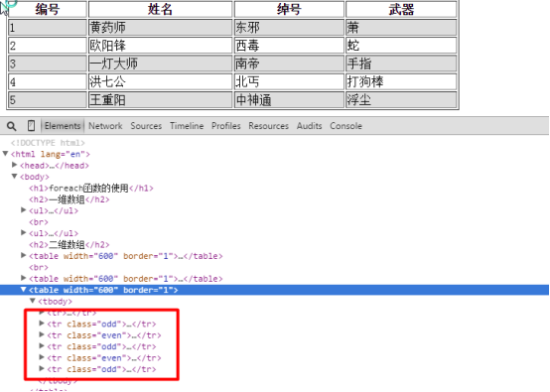Expand the second collapsed table node

(24, 278)
